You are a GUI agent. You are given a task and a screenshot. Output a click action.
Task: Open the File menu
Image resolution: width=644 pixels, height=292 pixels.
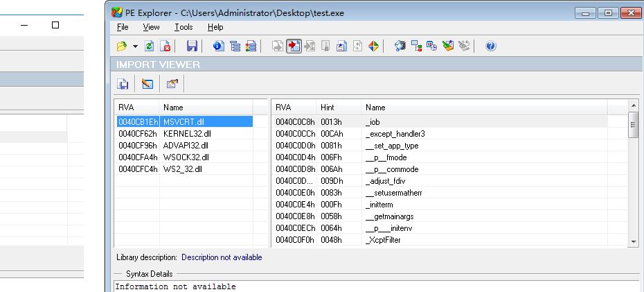pos(123,27)
